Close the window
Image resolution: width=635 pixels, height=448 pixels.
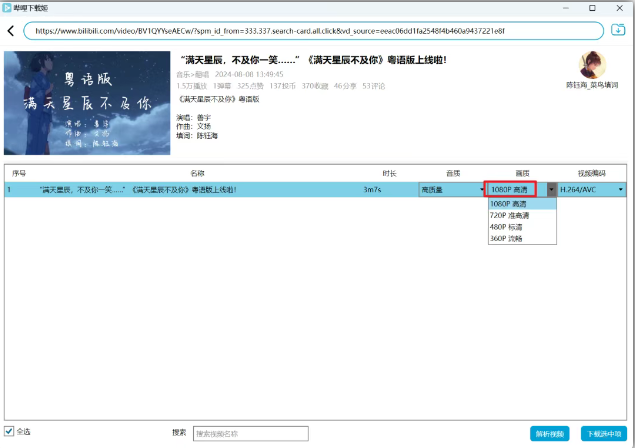620,8
